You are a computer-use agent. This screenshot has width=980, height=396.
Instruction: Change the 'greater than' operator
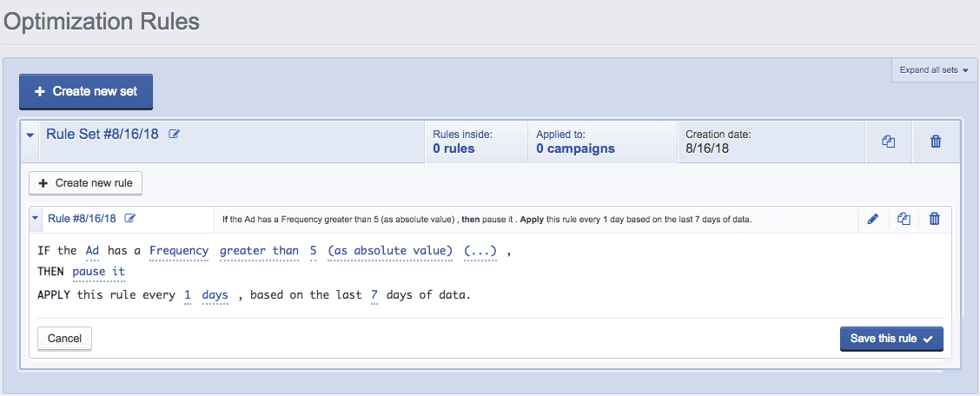[x=259, y=251]
